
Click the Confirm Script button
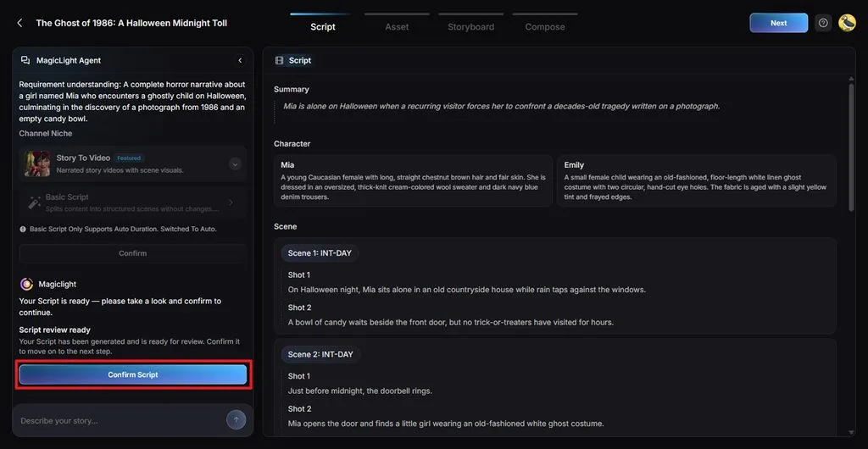pos(133,374)
